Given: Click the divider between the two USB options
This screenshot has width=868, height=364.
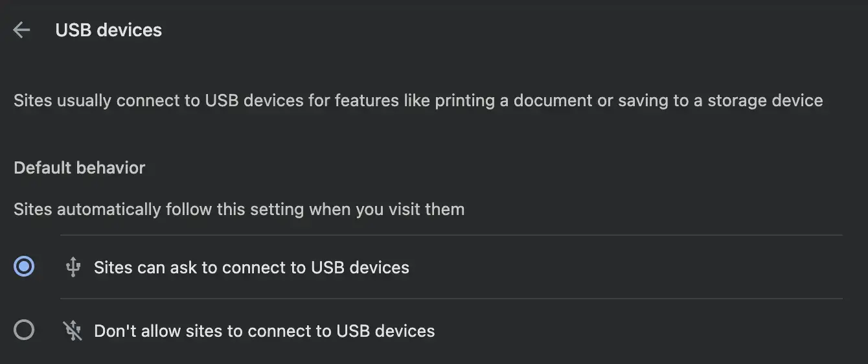Looking at the screenshot, I should [451, 299].
